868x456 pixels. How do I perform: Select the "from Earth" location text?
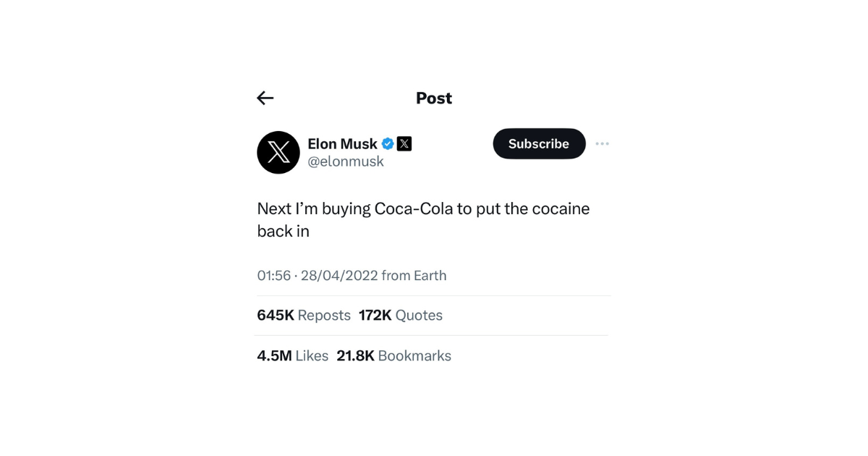coord(414,276)
